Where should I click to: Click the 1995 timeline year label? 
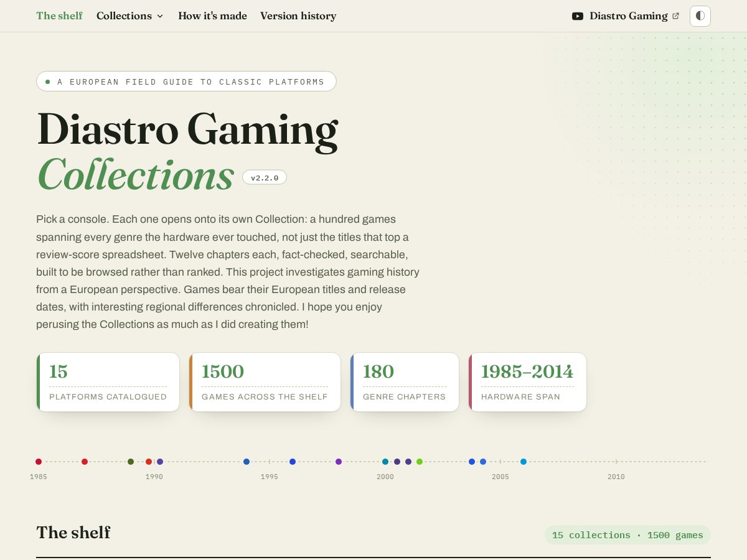point(270,477)
